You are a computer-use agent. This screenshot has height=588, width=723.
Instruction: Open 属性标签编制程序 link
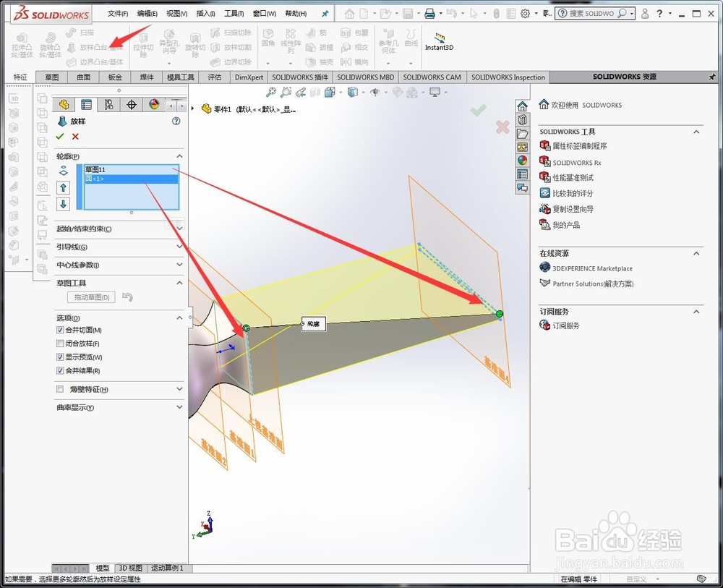click(580, 145)
